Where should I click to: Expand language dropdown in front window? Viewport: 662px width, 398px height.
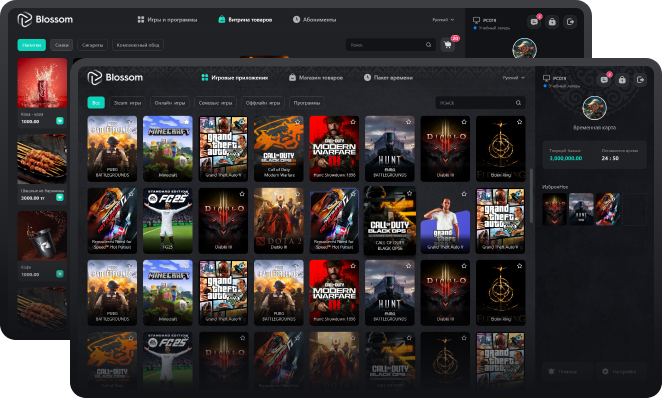(514, 78)
